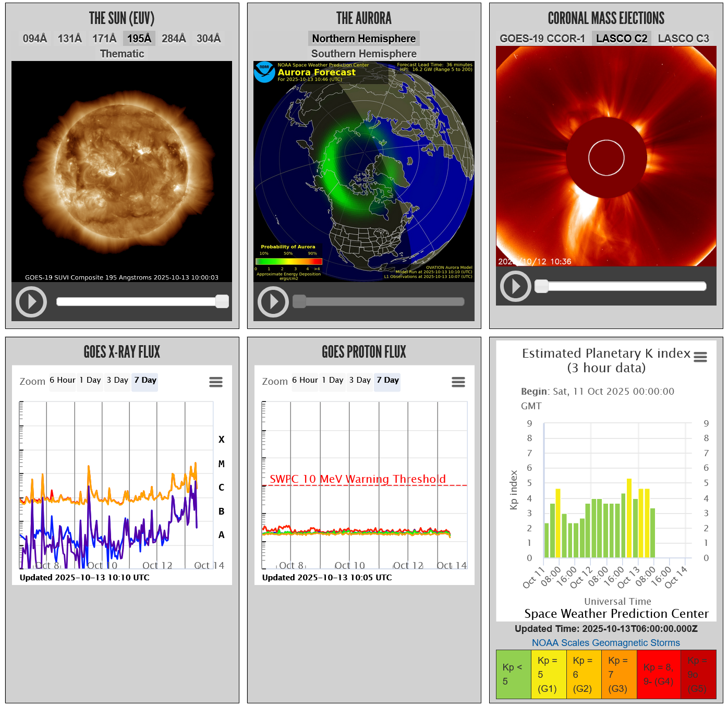Open the Planetary K index chart menu
Screen dimensions: 728x707
click(x=700, y=357)
